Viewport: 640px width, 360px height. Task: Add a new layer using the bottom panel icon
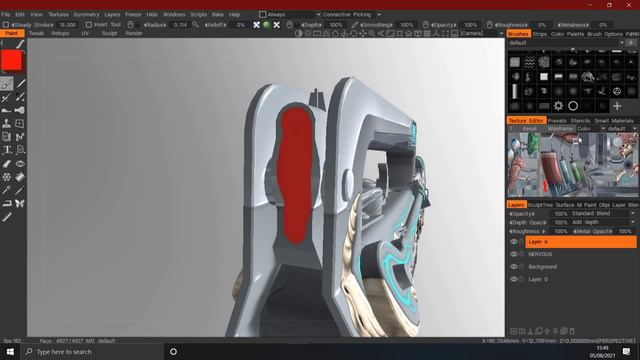pyautogui.click(x=513, y=331)
